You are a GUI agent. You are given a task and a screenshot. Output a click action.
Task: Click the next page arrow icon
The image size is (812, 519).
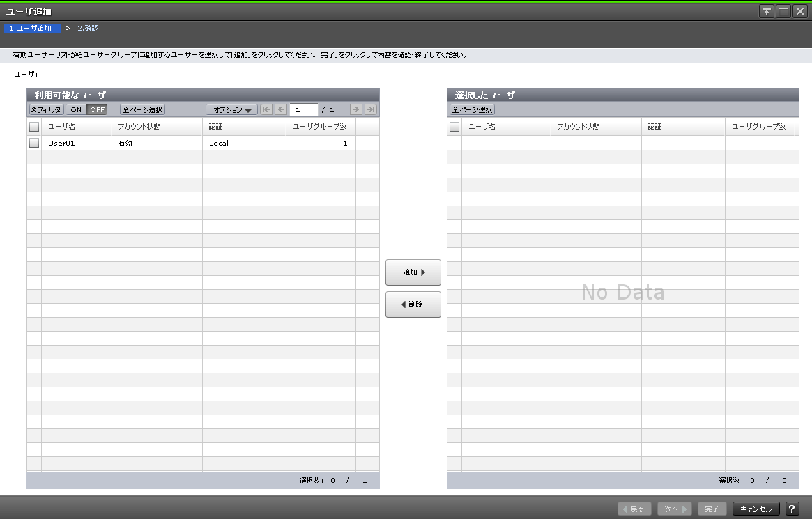[x=357, y=109]
